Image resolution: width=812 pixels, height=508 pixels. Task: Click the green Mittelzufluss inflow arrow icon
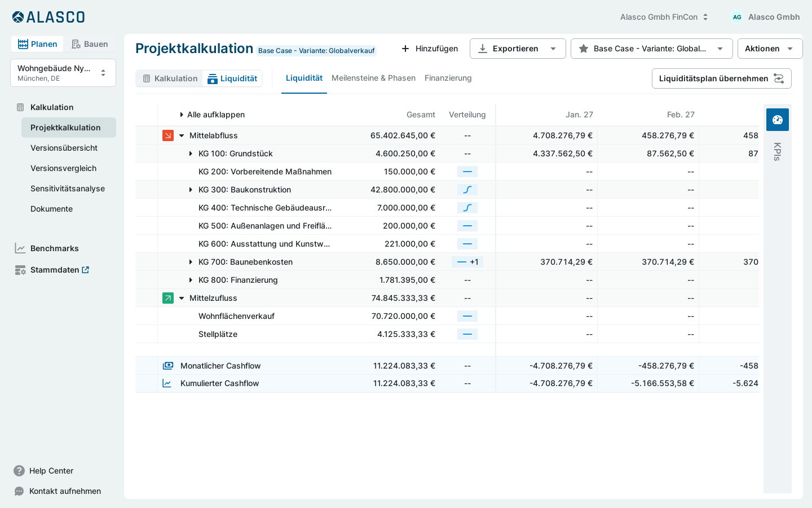pos(168,298)
